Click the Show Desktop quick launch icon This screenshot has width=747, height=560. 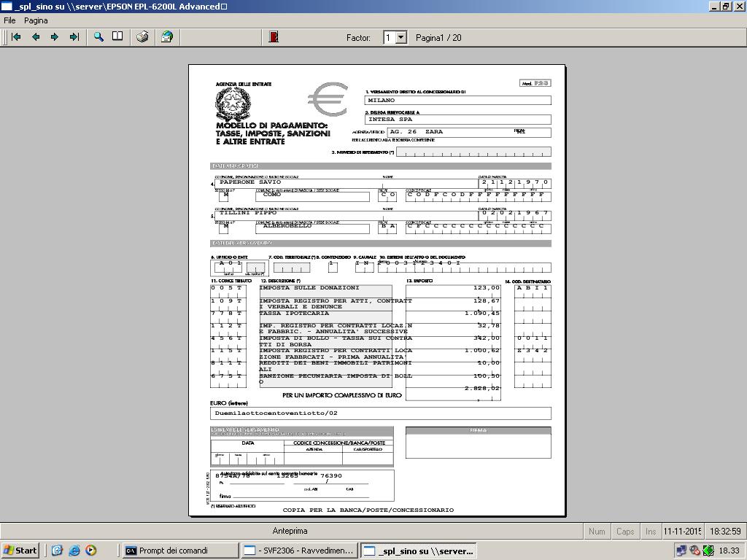tap(57, 551)
